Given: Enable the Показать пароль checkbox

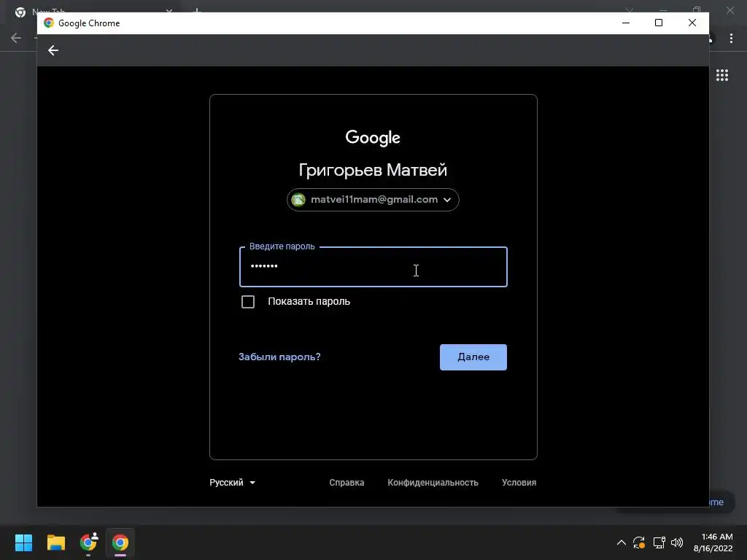Looking at the screenshot, I should [x=248, y=302].
